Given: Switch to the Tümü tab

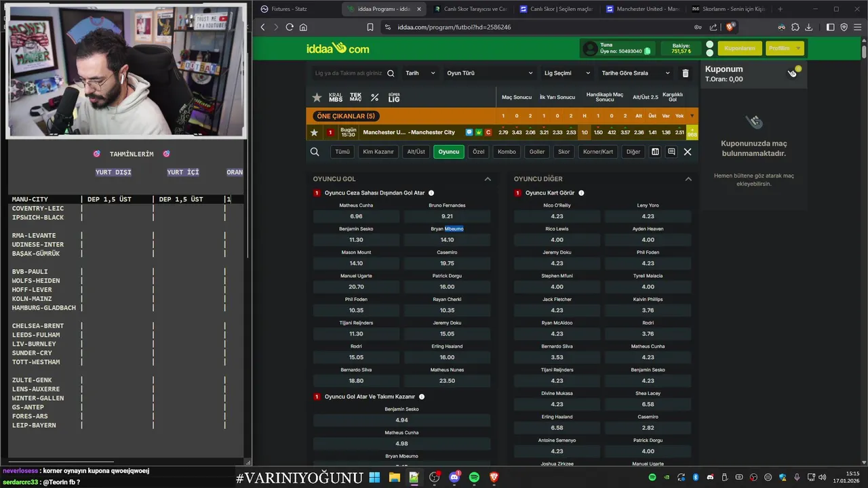Looking at the screenshot, I should click(x=342, y=152).
